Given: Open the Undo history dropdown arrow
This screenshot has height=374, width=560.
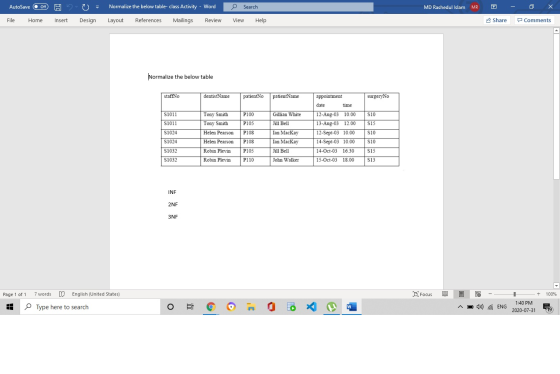Looking at the screenshot, I should (x=76, y=7).
